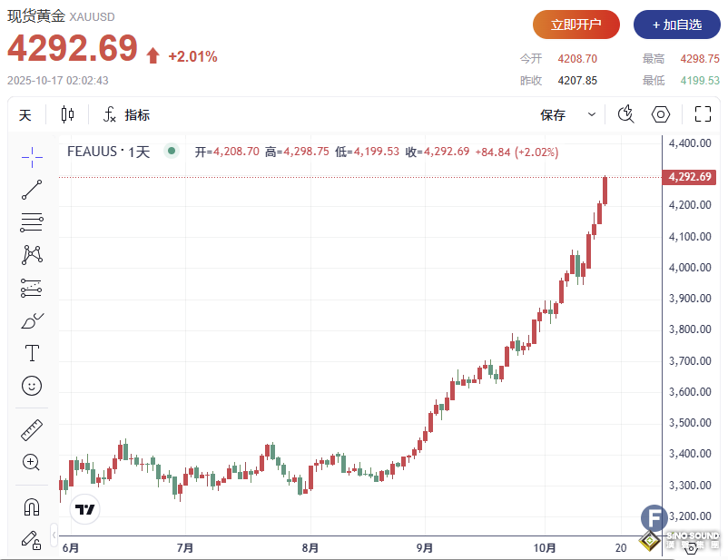Select the brush drawing tool
Image resolution: width=728 pixels, height=560 pixels.
click(x=31, y=319)
